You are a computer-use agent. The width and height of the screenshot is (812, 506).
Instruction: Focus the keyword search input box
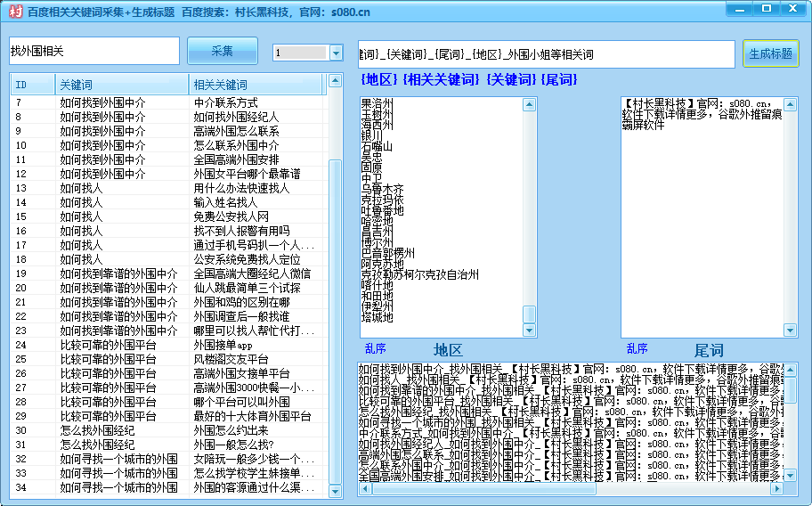tap(93, 52)
